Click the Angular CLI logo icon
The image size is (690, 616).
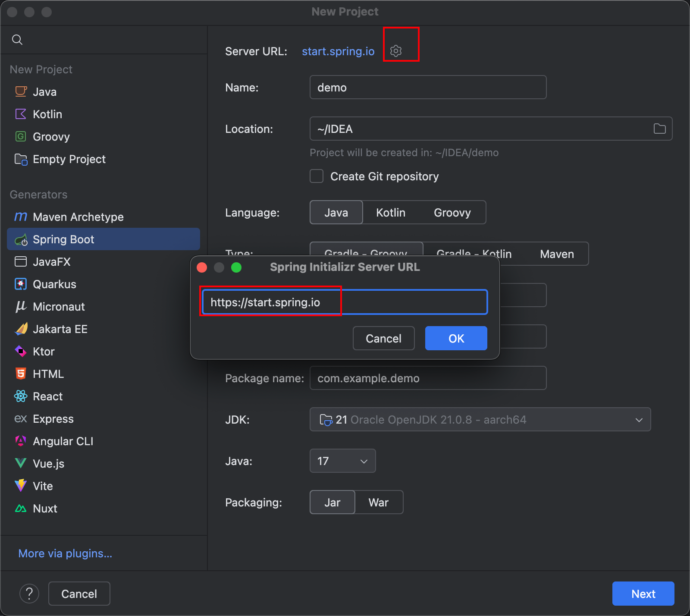click(21, 441)
